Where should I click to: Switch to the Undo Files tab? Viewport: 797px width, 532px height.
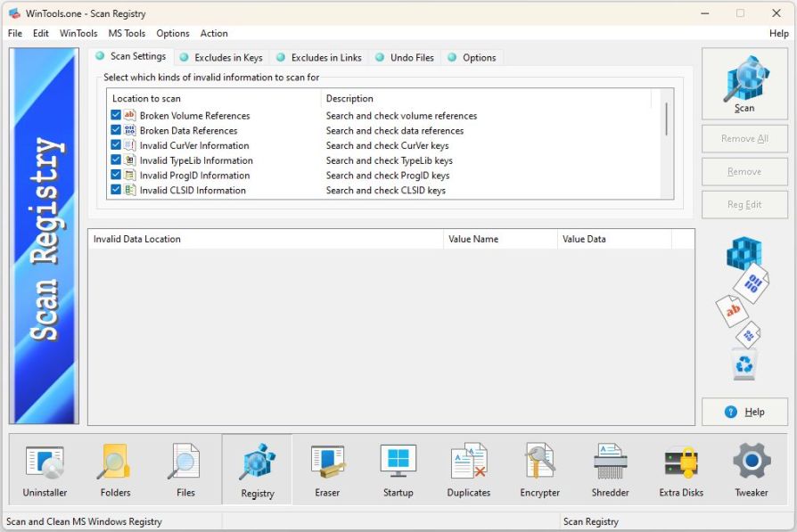coord(405,57)
